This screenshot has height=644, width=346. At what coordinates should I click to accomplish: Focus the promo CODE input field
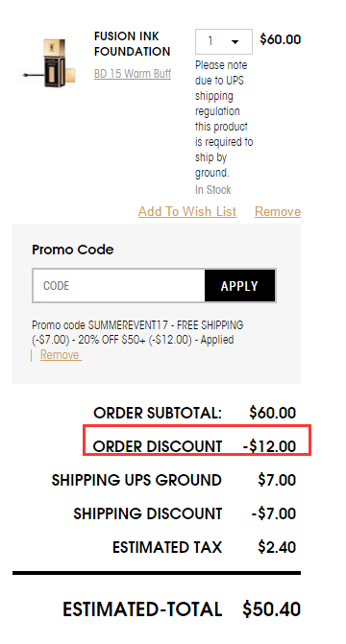tap(118, 285)
